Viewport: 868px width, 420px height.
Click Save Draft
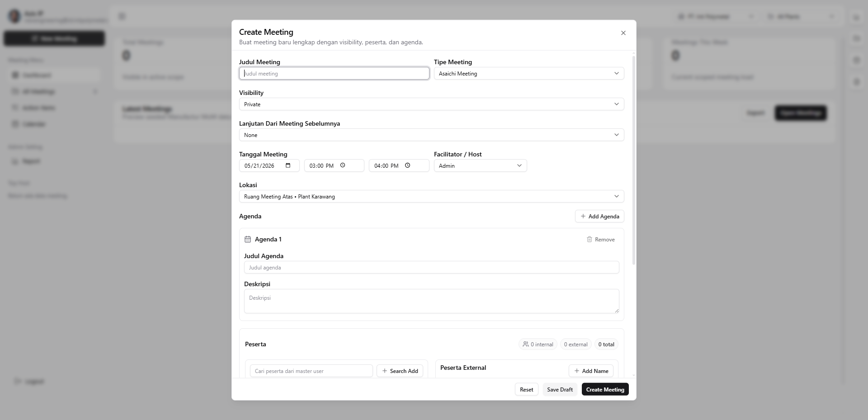click(560, 389)
